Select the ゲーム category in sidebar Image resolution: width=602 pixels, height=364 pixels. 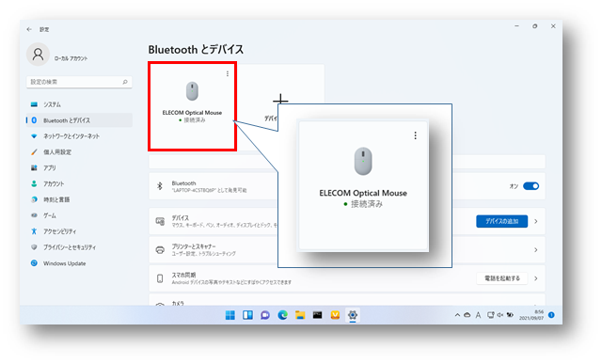pos(79,215)
